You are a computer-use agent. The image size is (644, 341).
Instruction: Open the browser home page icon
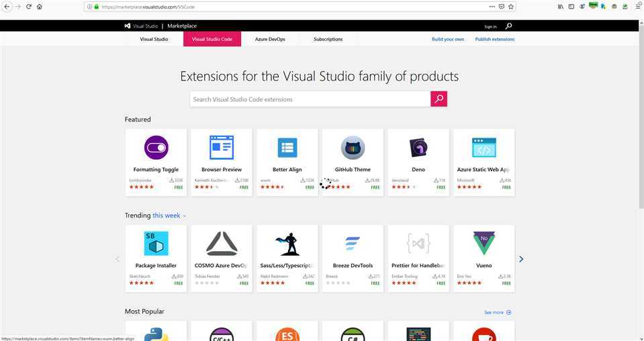[40, 7]
